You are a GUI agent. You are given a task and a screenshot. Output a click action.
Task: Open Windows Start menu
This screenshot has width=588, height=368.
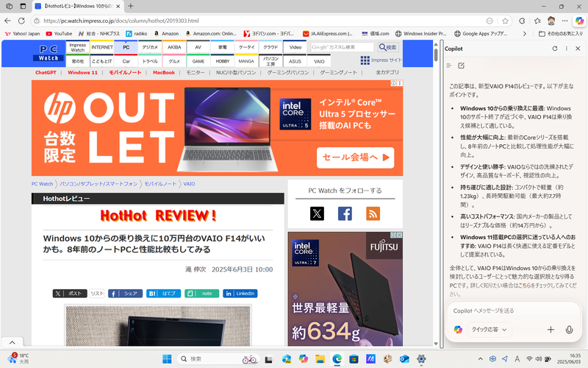click(x=167, y=359)
